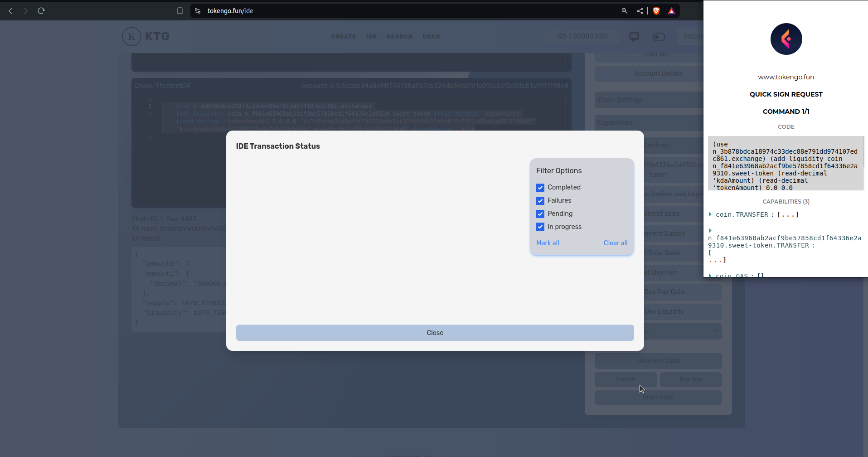The image size is (868, 457).
Task: Click the Hide Env Data button
Action: point(658,360)
